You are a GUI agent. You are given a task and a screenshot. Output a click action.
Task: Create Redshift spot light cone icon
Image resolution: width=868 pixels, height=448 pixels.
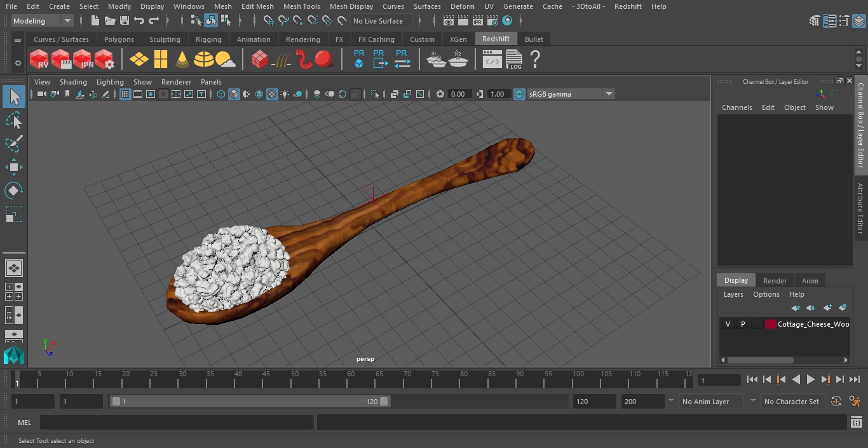pos(182,60)
